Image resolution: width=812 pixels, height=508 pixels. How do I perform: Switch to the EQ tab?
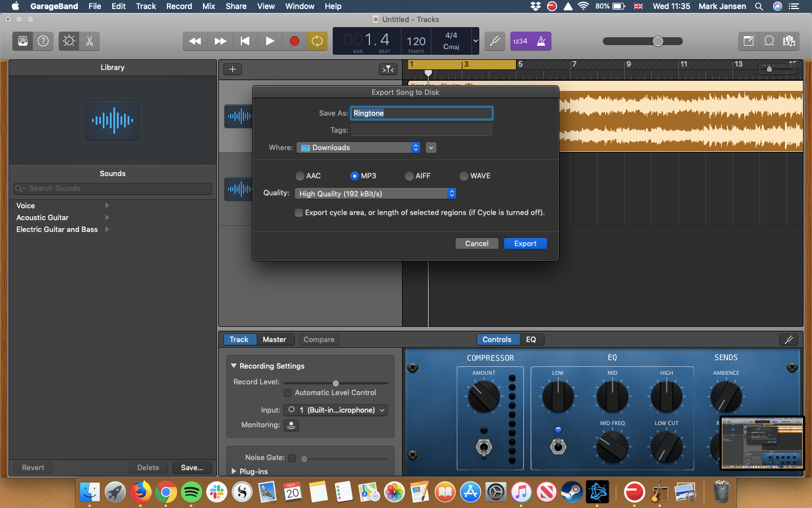pos(531,339)
